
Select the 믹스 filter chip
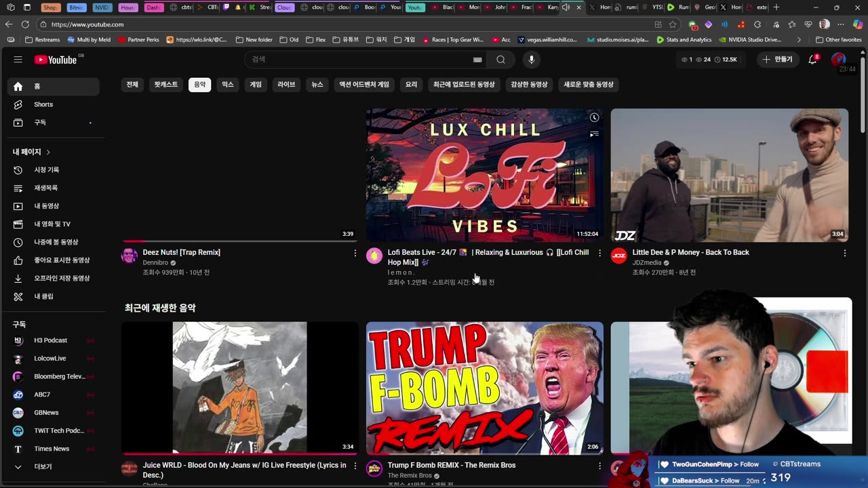coord(228,85)
